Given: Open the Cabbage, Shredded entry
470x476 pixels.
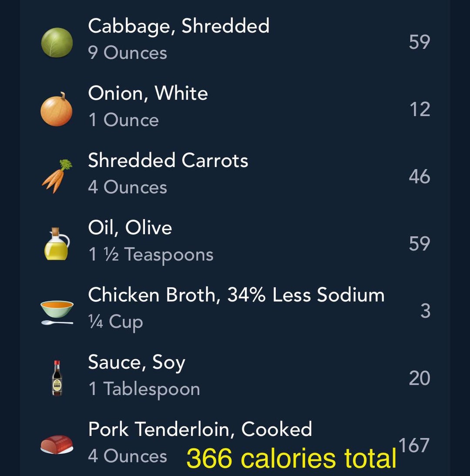Looking at the screenshot, I should (178, 26).
